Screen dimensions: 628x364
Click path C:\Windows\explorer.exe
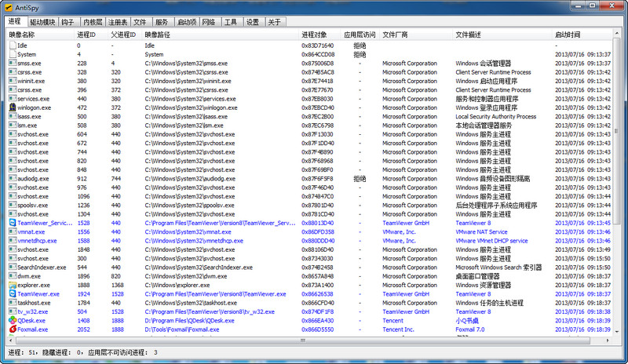pos(177,285)
